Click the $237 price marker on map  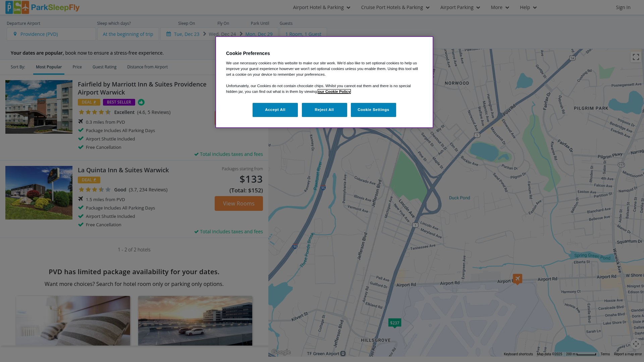point(395,323)
